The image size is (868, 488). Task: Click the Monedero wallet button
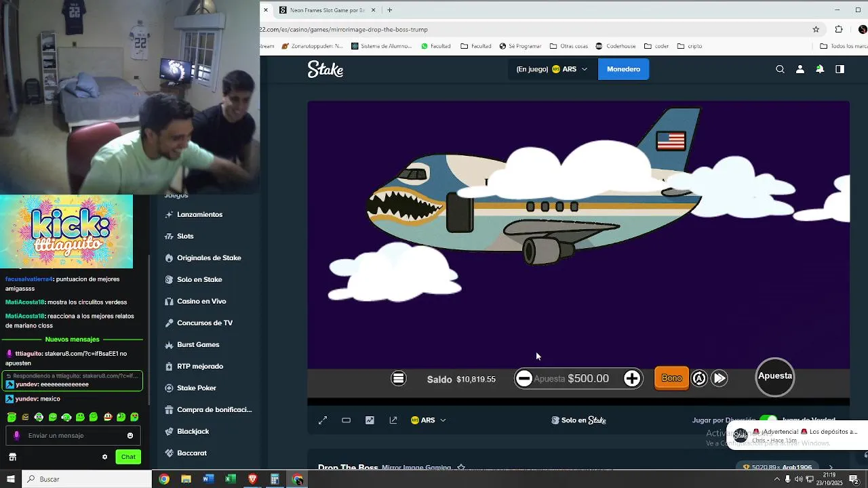coord(623,69)
